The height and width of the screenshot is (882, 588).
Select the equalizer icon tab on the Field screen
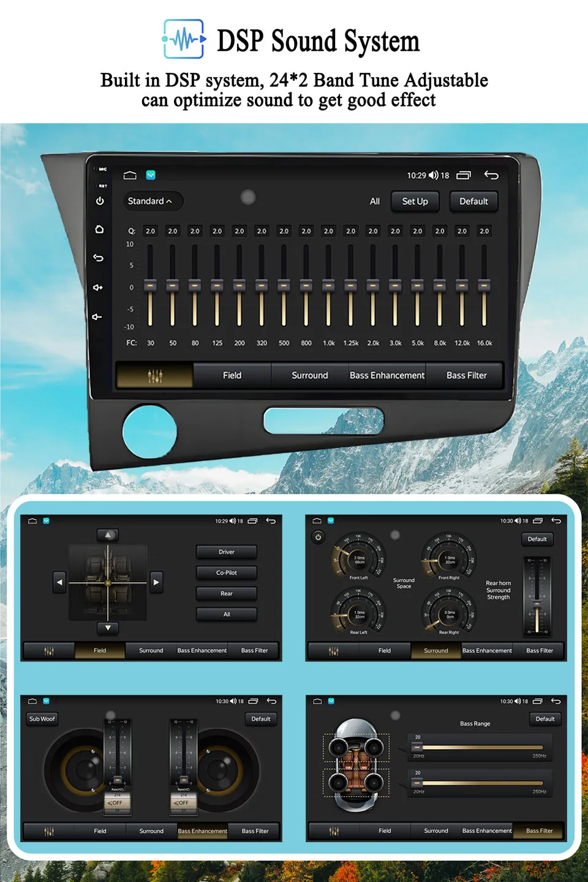click(x=49, y=650)
